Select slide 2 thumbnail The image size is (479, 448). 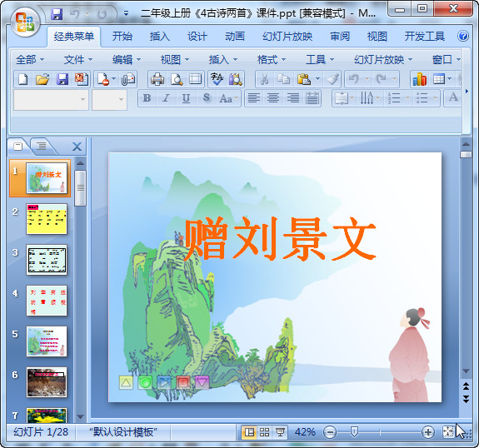47,219
